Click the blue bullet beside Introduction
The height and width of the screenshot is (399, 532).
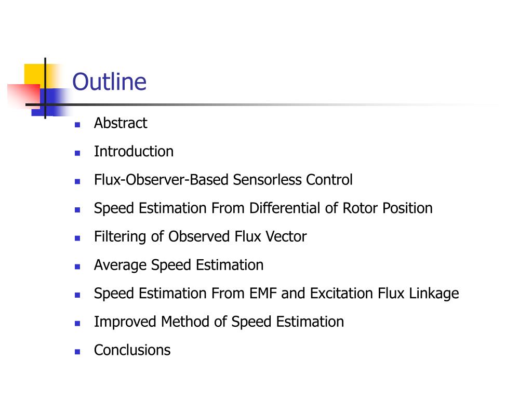click(x=77, y=153)
